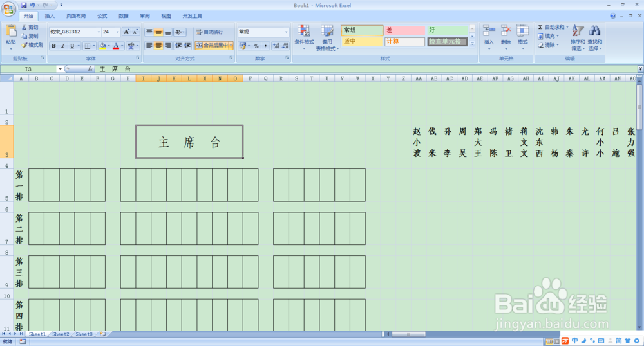Screen dimensions: 644x346
Task: Toggle middle vertical alignment
Action: tap(158, 32)
